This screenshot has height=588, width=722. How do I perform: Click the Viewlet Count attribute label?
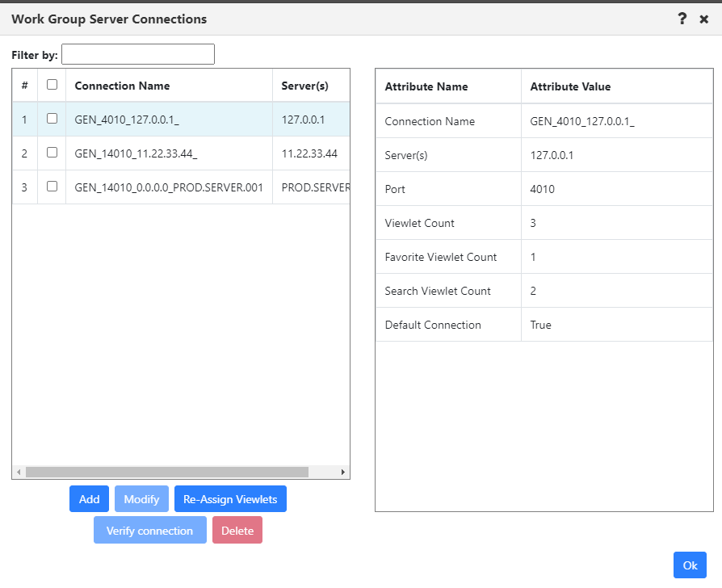click(x=419, y=223)
